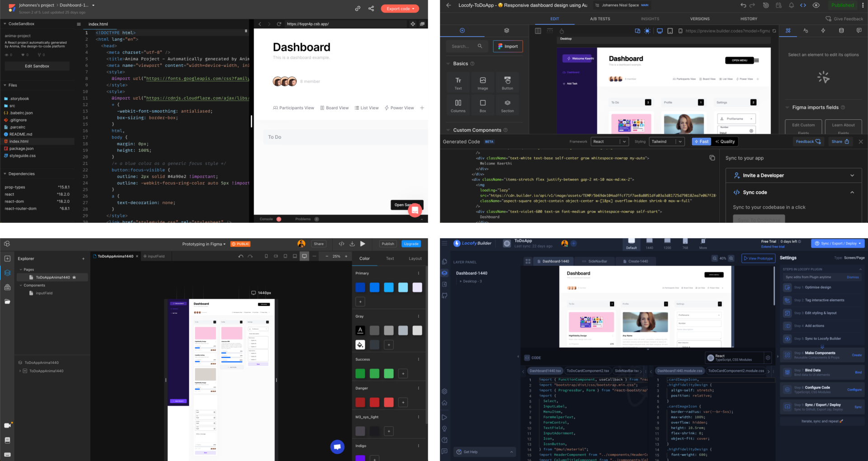Open the Locofy layers panel icon
Screen dimensions: 868x461
click(x=444, y=273)
